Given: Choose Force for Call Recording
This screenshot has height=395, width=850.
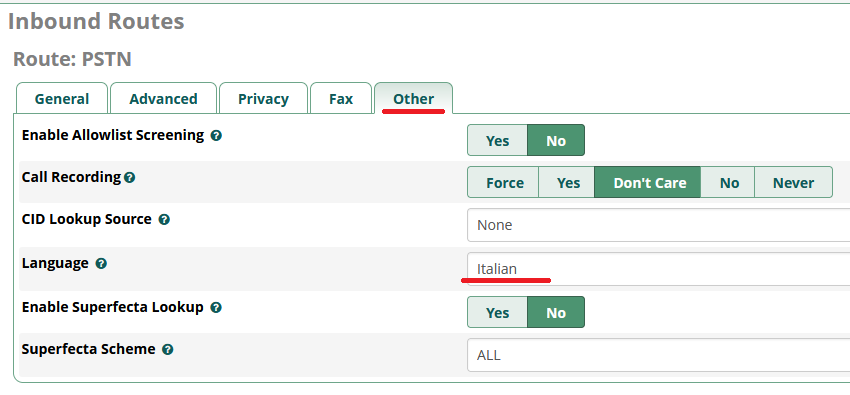Looking at the screenshot, I should click(x=503, y=183).
